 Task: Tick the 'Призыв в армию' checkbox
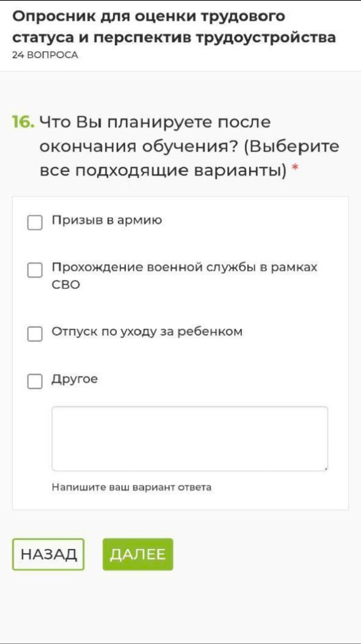(35, 222)
